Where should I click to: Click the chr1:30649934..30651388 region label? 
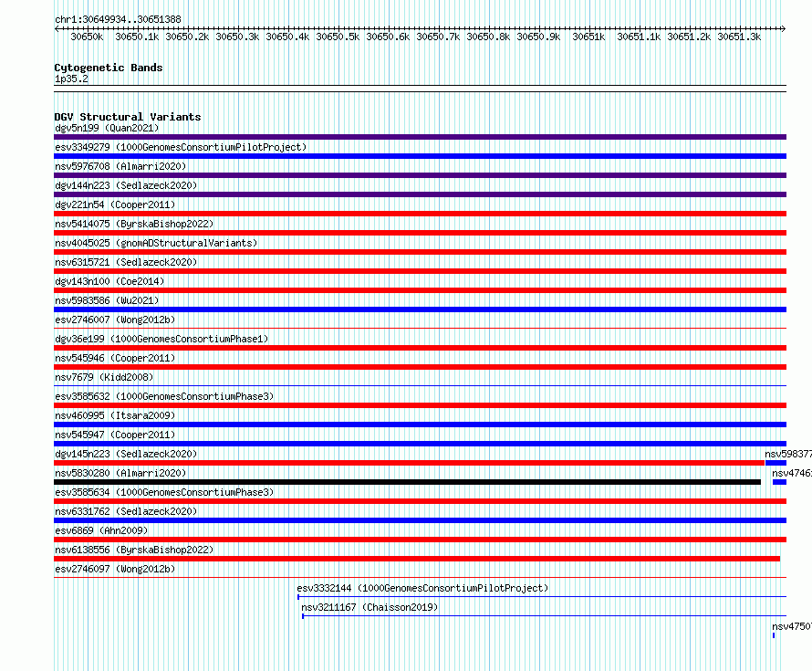[118, 19]
